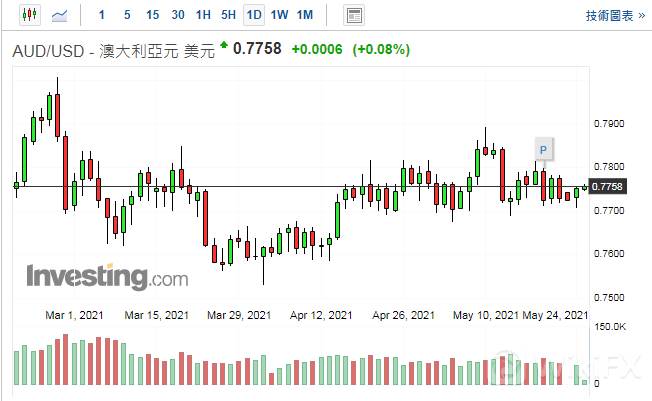Viewport: 652px width, 401px height.
Task: Choose the 15 minute interval
Action: [x=153, y=15]
